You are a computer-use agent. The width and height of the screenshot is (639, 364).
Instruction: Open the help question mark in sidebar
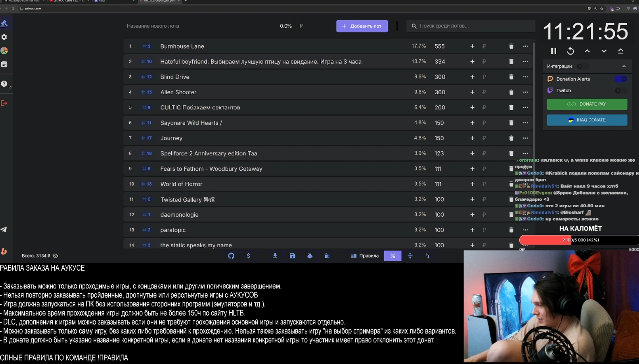(4, 84)
